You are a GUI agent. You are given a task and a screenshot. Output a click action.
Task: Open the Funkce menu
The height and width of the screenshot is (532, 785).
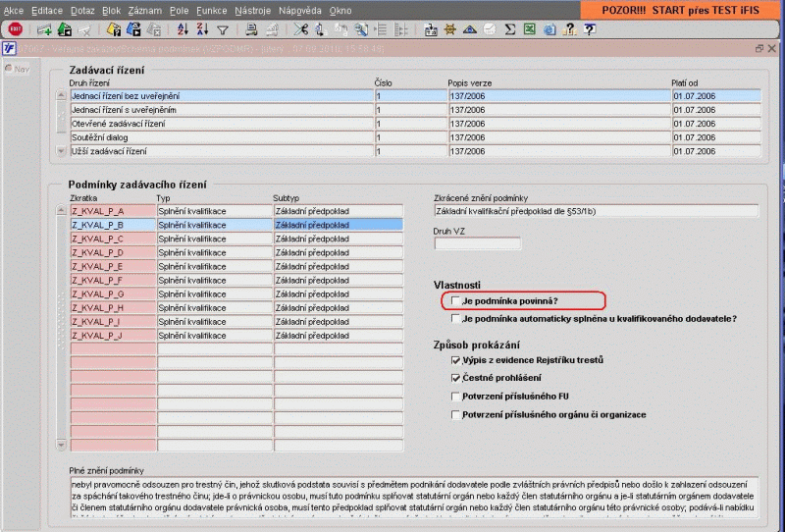[211, 10]
